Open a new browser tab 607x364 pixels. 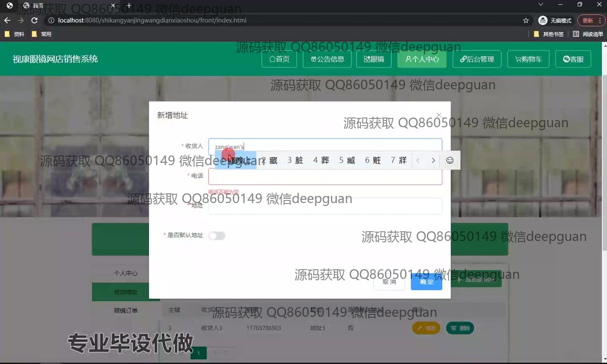tap(129, 5)
